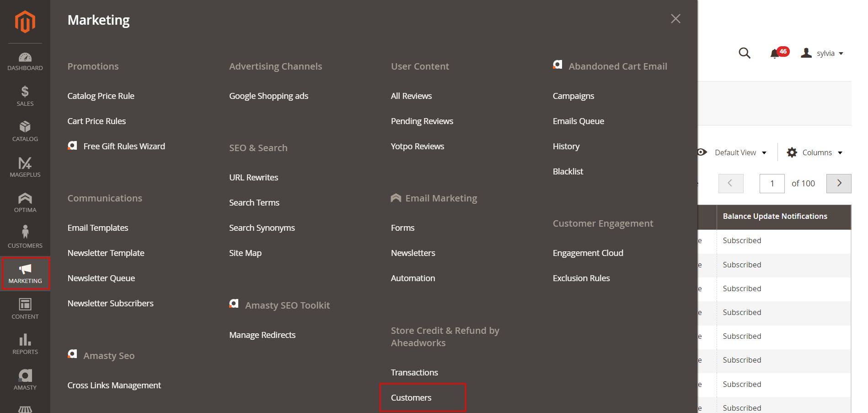Open Newsletter Subscribers
The width and height of the screenshot is (868, 413).
pos(111,303)
